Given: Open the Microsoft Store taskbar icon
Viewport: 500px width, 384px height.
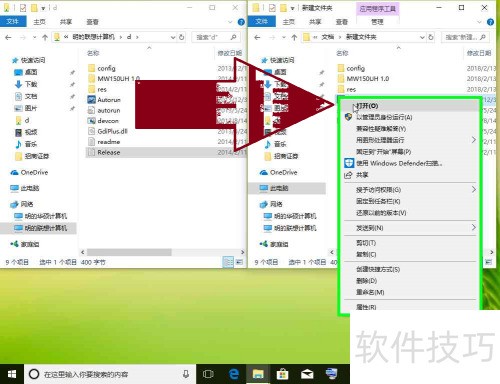Looking at the screenshot, I should point(282,374).
